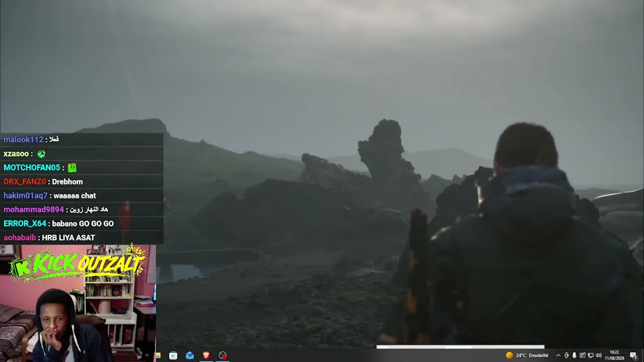Click the streamer webcam feed

point(78,303)
